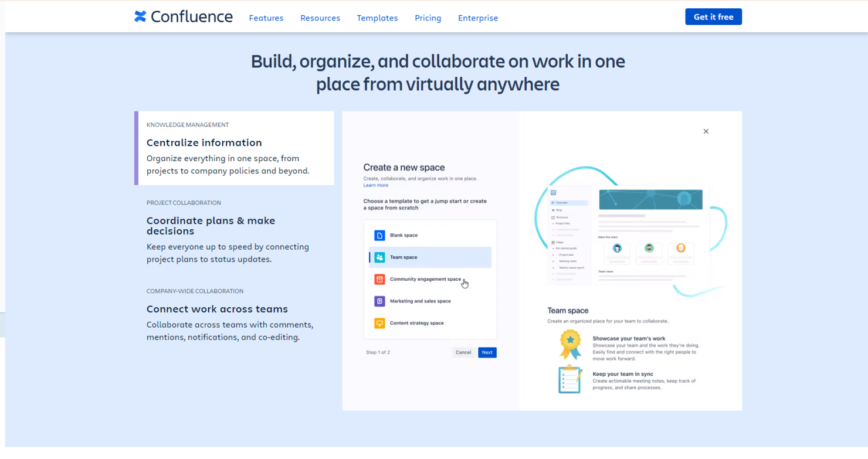Click the Create a new space heading
Image resolution: width=868 pixels, height=459 pixels.
coord(404,168)
